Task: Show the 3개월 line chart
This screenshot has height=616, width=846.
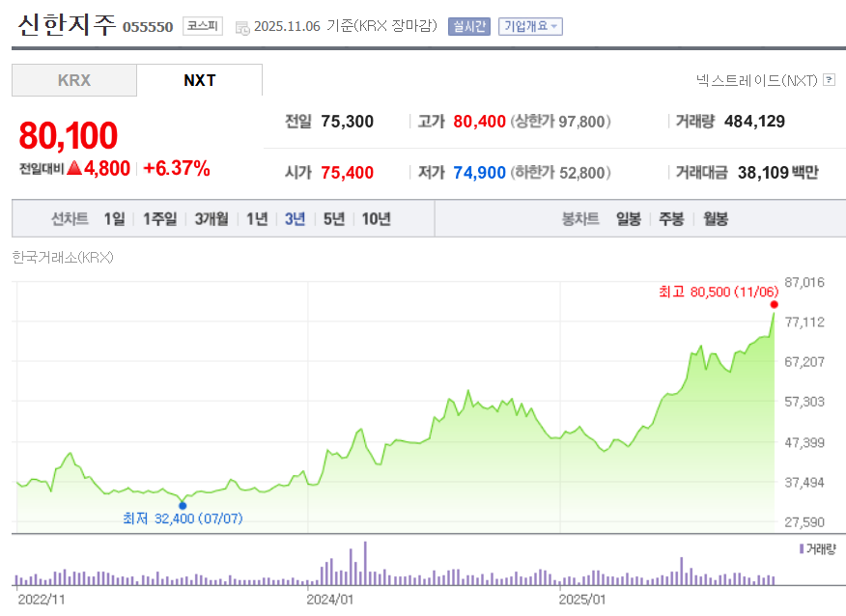Action: coord(211,218)
